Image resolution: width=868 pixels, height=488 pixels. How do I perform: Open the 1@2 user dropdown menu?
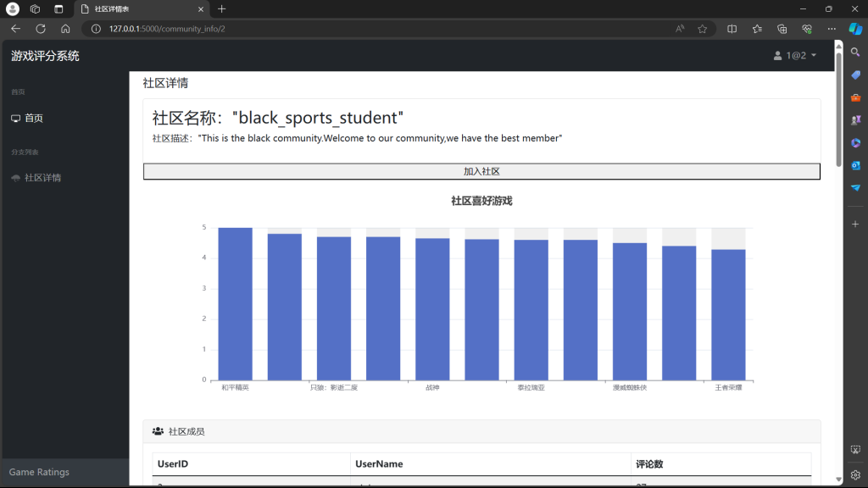pyautogui.click(x=795, y=56)
